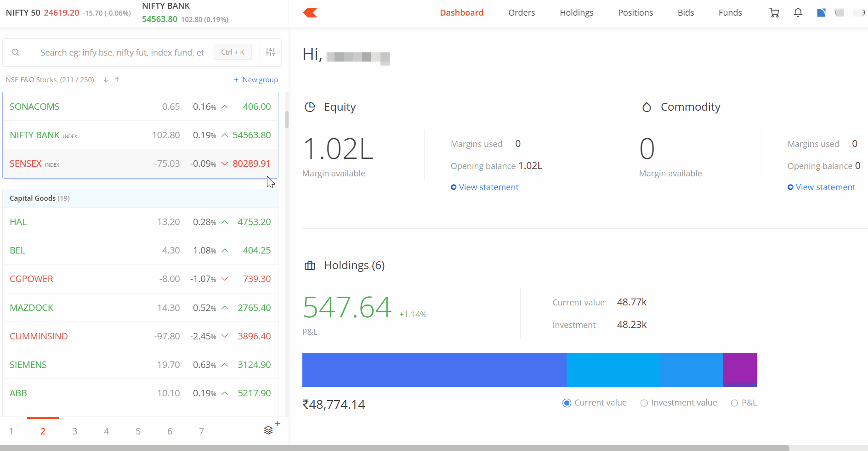Viewport: 868px width, 451px height.
Task: Open the notifications bell icon
Action: point(798,13)
